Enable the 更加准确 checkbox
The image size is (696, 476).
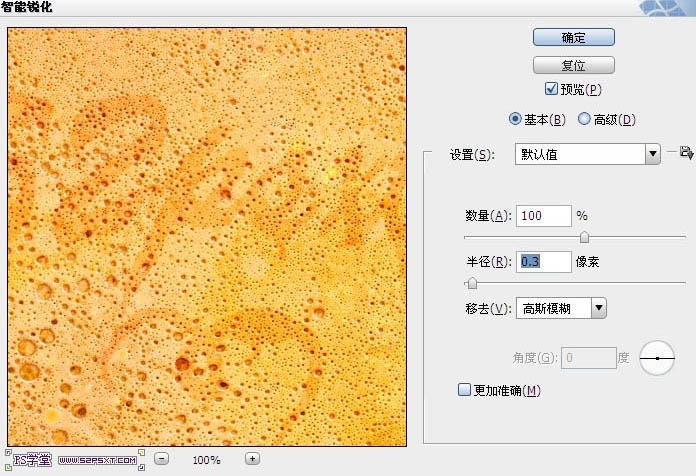pyautogui.click(x=464, y=390)
